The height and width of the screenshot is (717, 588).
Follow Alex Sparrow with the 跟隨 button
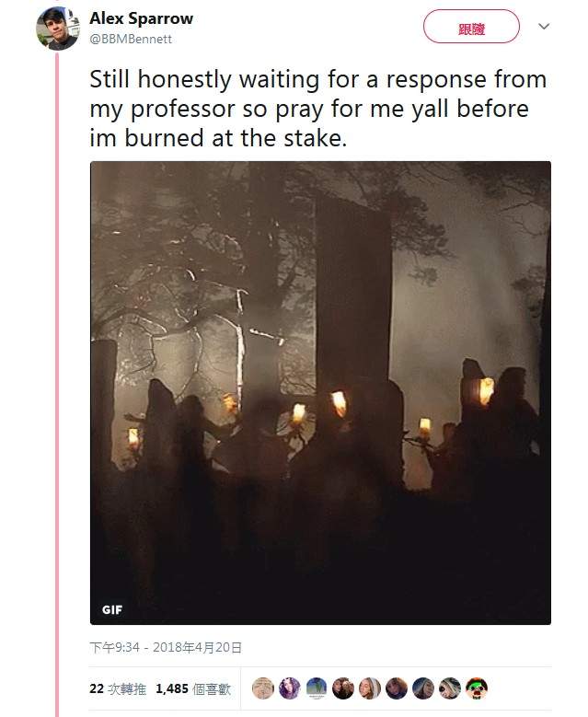(471, 27)
